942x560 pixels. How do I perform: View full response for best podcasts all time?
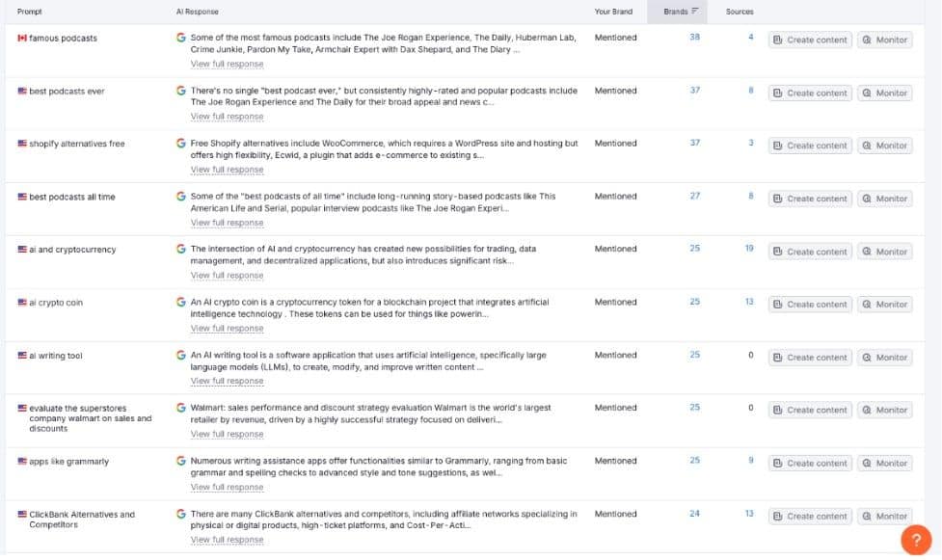[x=228, y=223]
